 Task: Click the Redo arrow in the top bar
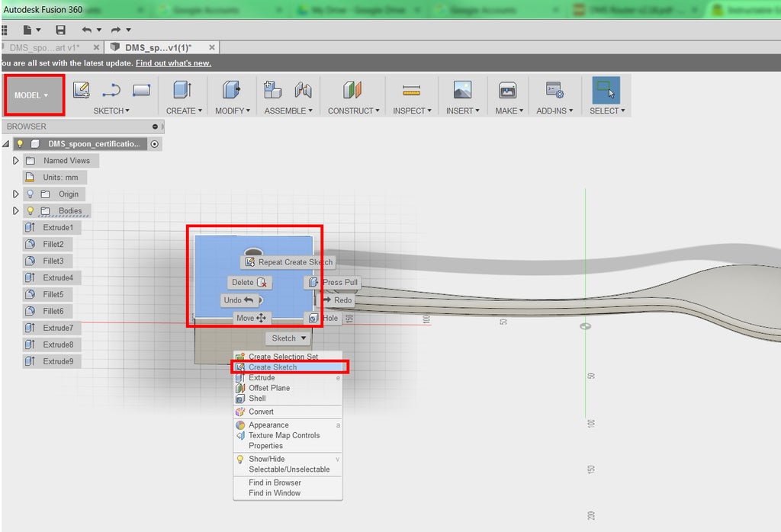pos(116,30)
